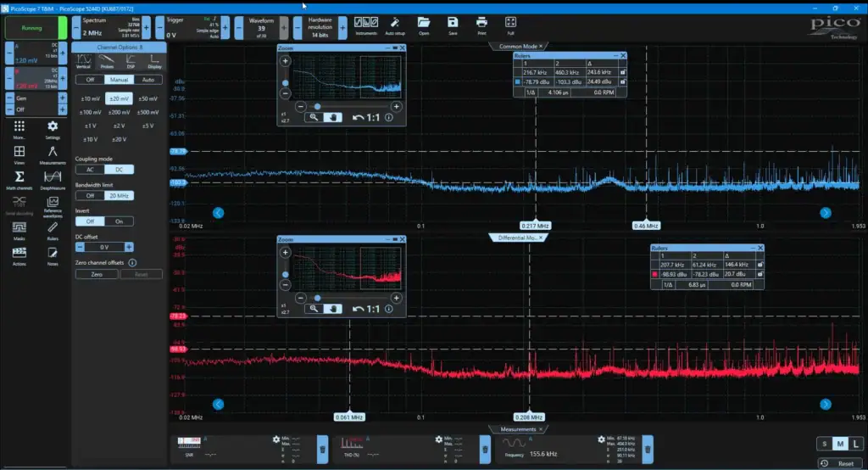Switch Bandwidth limit to Off

click(89, 195)
